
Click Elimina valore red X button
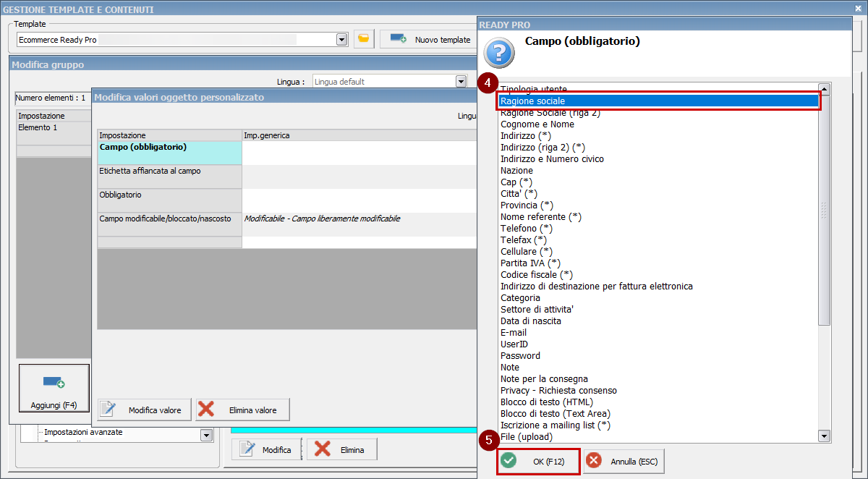click(242, 410)
